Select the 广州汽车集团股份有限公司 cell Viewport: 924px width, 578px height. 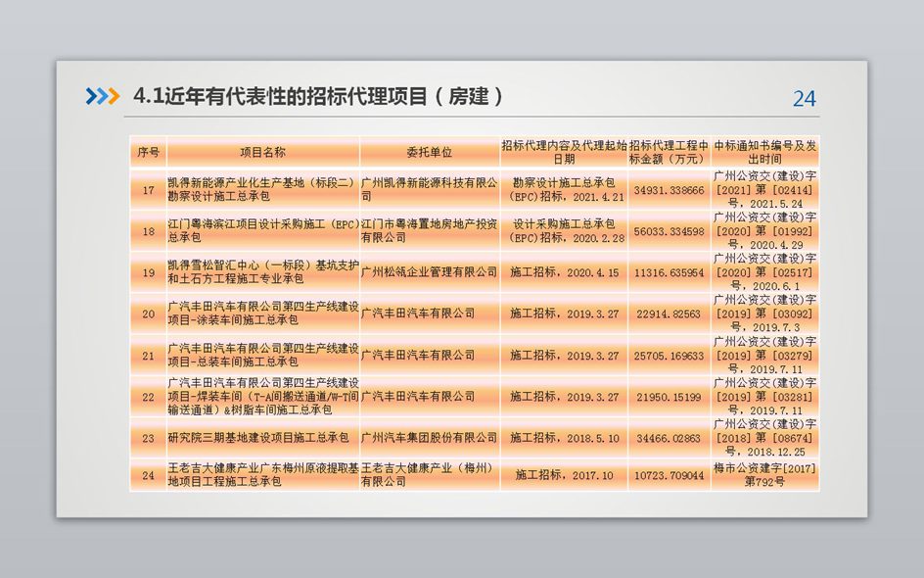(x=429, y=438)
